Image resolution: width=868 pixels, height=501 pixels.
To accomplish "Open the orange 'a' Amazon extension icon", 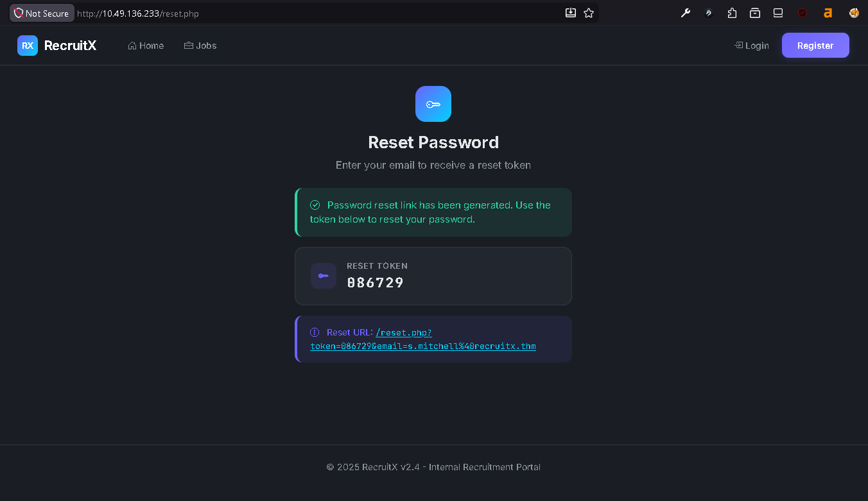I will [828, 13].
